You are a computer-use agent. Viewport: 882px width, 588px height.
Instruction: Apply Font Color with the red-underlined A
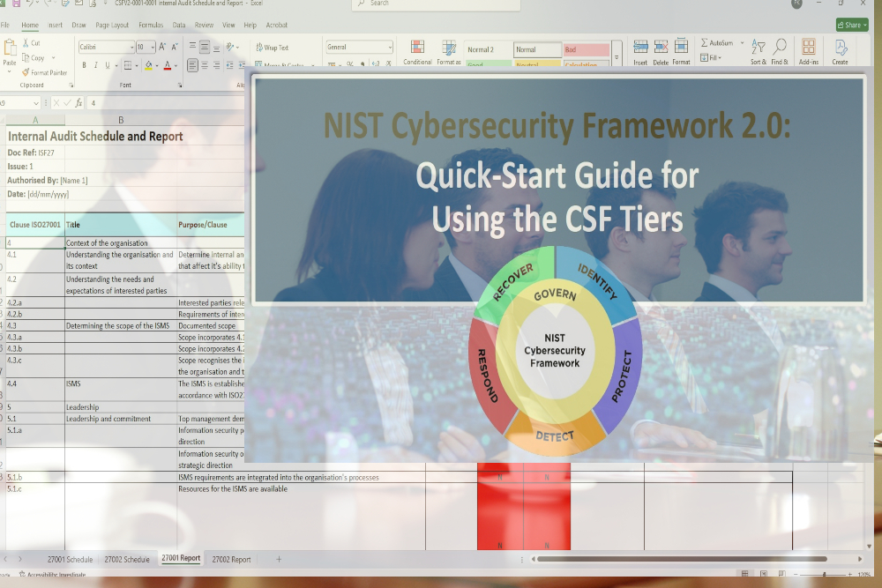167,65
